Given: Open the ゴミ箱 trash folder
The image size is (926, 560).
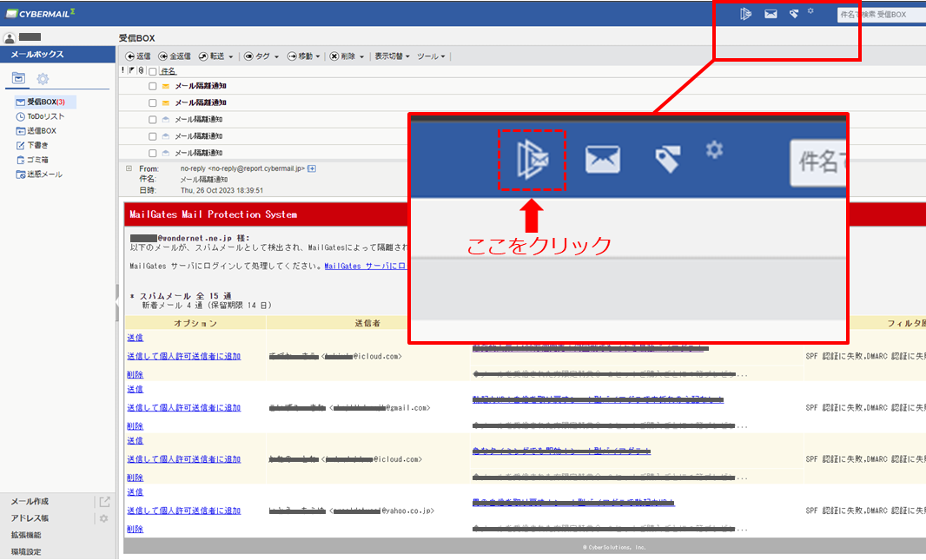Looking at the screenshot, I should pos(32,160).
